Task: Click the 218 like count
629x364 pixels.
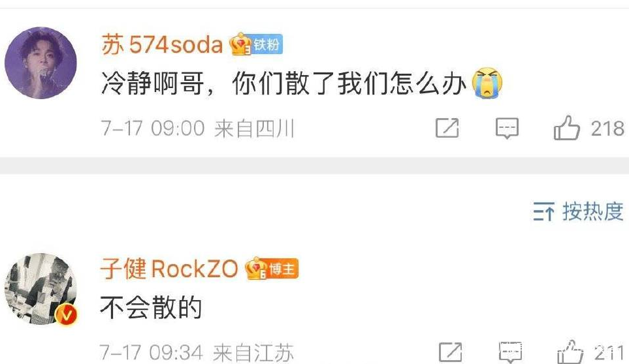Action: [x=607, y=129]
